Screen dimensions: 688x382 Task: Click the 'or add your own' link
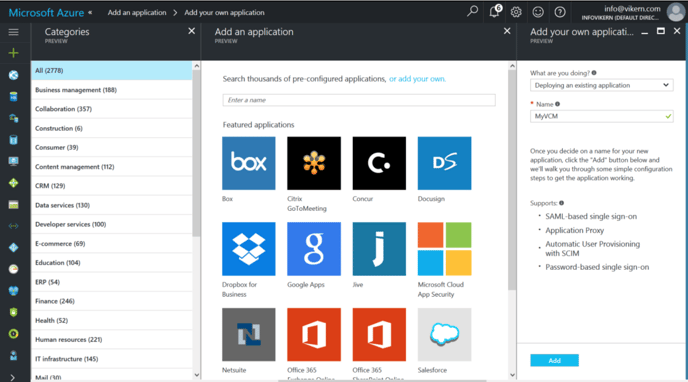[x=417, y=79]
